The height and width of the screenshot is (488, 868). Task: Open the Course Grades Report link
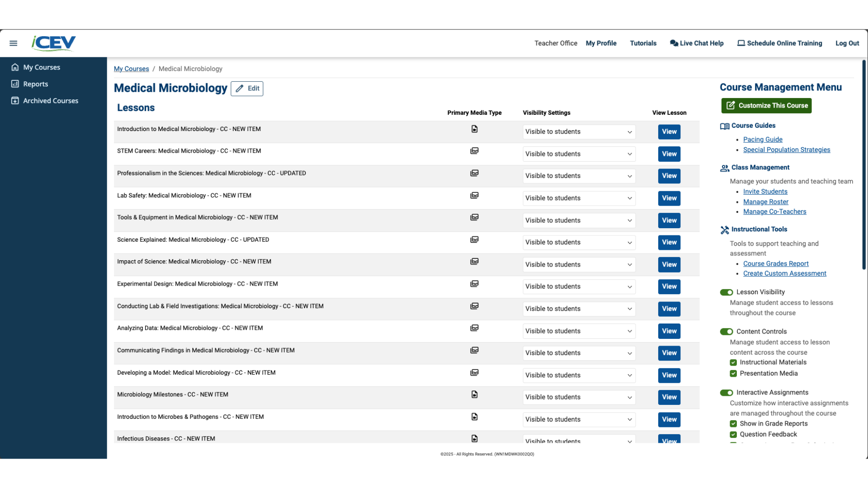[776, 264]
